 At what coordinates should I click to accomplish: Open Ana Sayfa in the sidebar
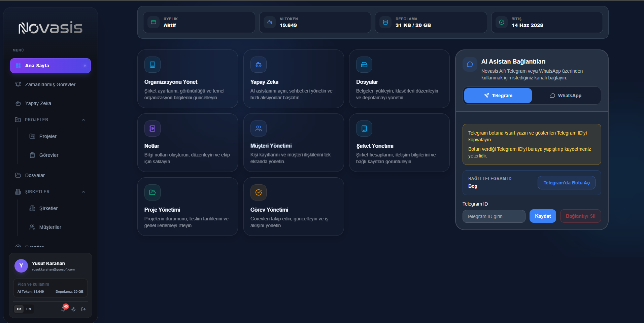click(50, 66)
